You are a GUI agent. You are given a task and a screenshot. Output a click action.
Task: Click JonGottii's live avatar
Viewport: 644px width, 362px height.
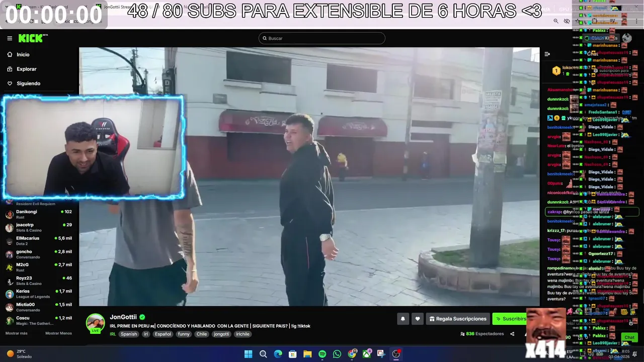pyautogui.click(x=95, y=323)
